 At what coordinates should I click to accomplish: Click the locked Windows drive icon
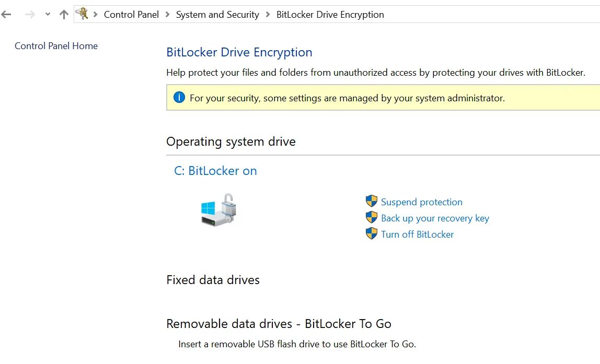click(219, 210)
